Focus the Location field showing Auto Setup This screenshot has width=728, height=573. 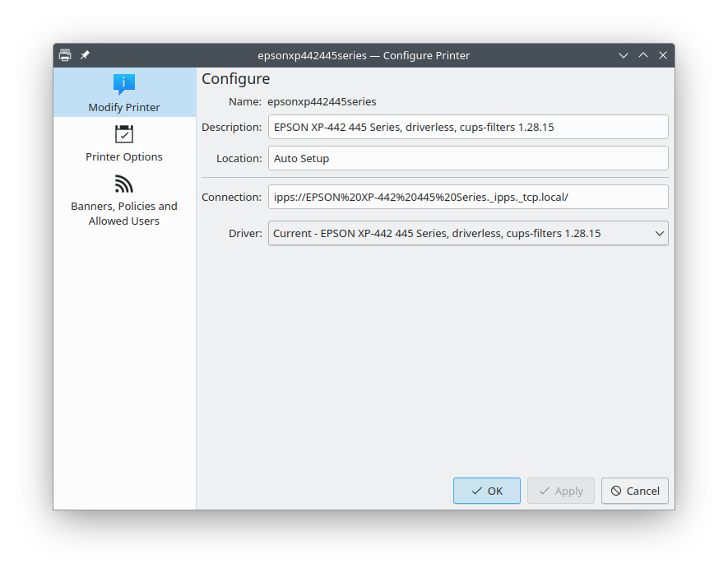coord(467,158)
